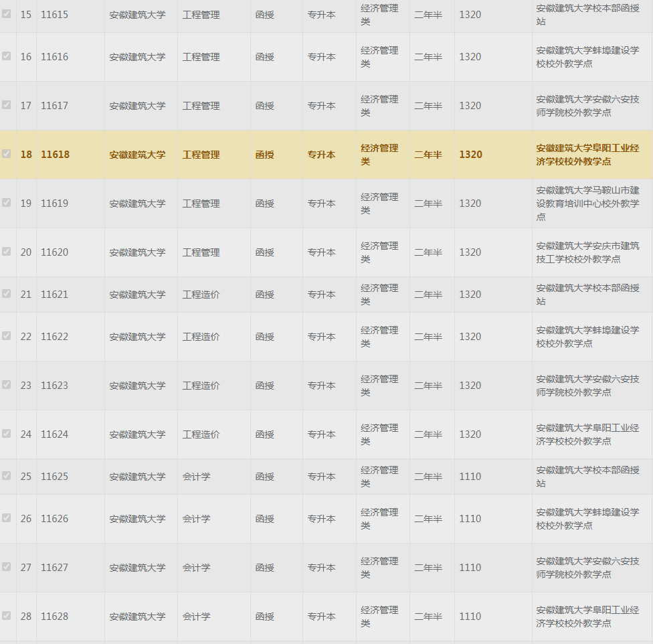The width and height of the screenshot is (653, 644).
Task: Select the 专升本 level cell in row 17
Action: tap(321, 106)
